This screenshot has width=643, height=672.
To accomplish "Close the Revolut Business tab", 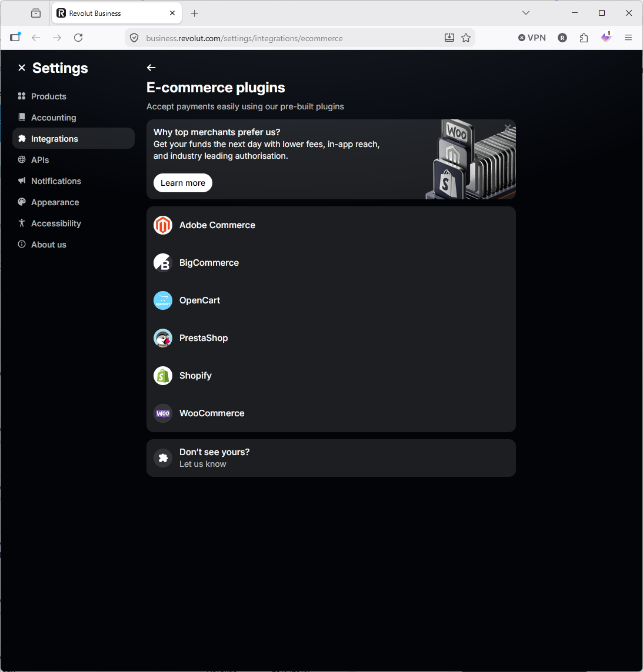I will [172, 14].
